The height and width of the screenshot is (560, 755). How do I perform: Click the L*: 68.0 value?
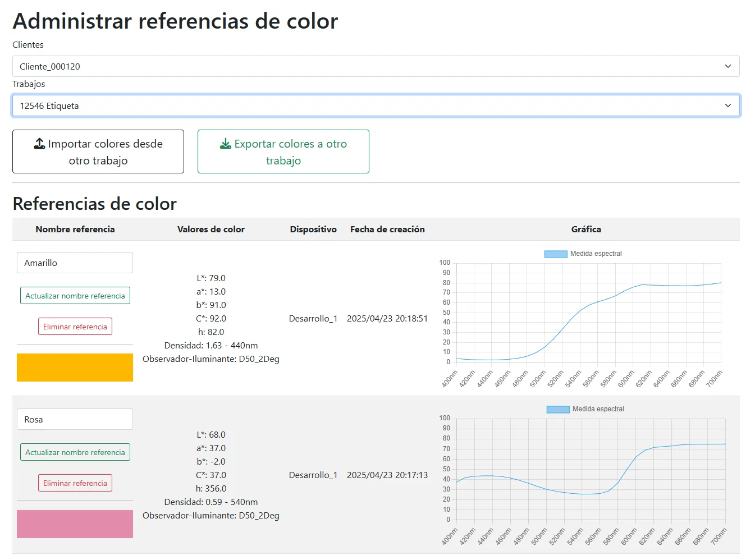click(x=211, y=434)
